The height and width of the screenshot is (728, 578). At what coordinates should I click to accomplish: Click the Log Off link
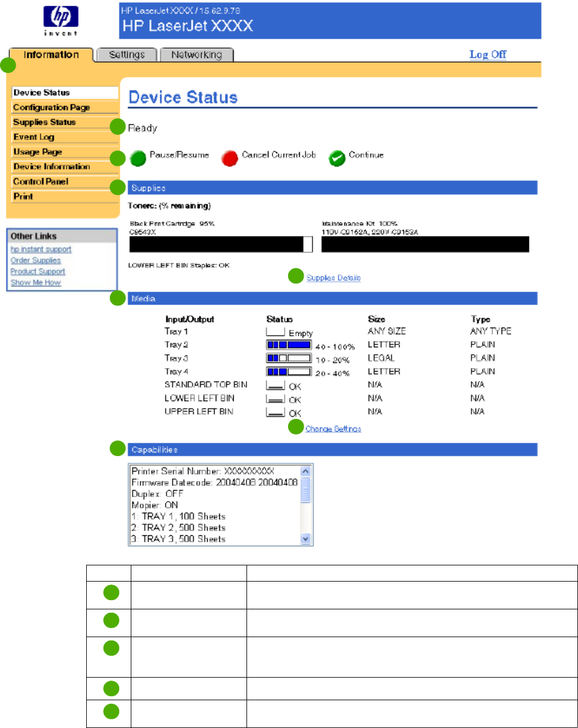pos(487,54)
